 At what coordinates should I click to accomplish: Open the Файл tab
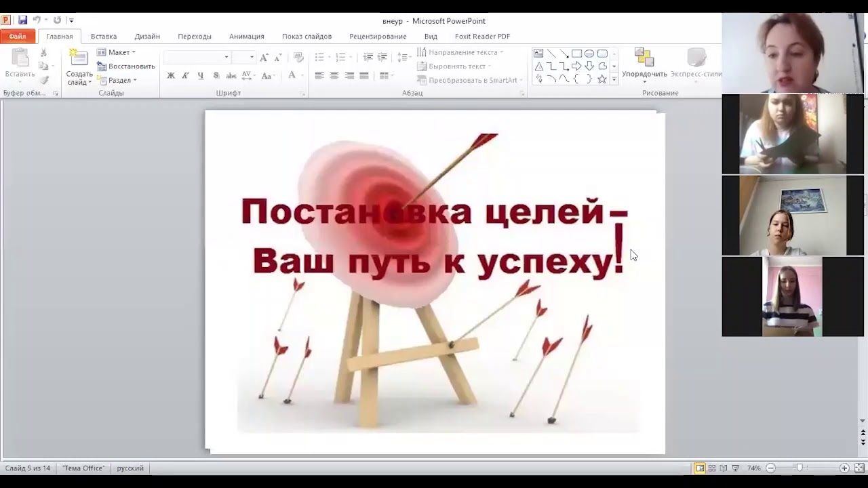click(x=18, y=37)
